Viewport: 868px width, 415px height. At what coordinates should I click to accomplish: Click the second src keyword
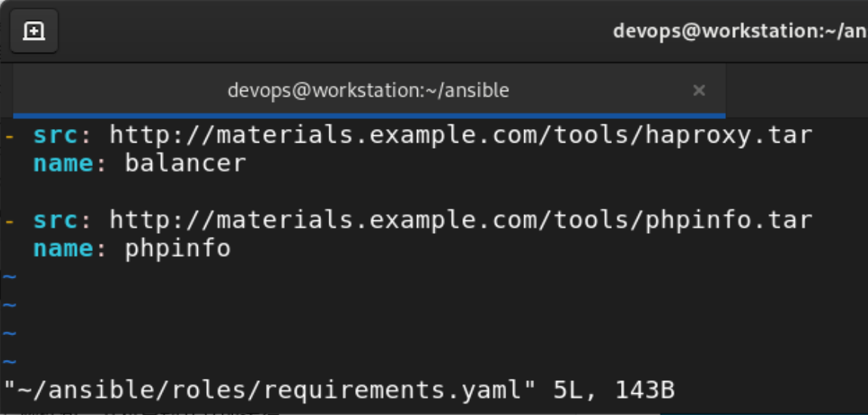[55, 220]
